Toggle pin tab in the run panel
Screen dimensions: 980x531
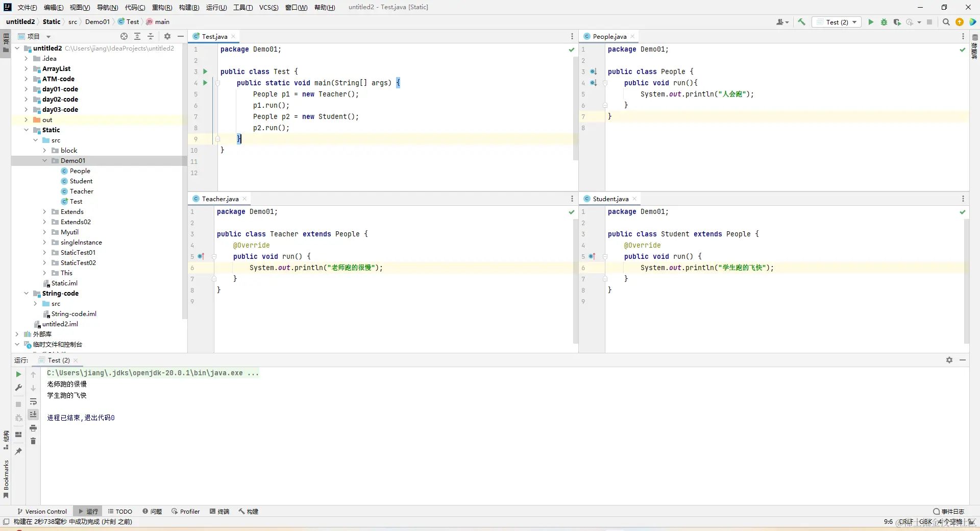pyautogui.click(x=18, y=451)
